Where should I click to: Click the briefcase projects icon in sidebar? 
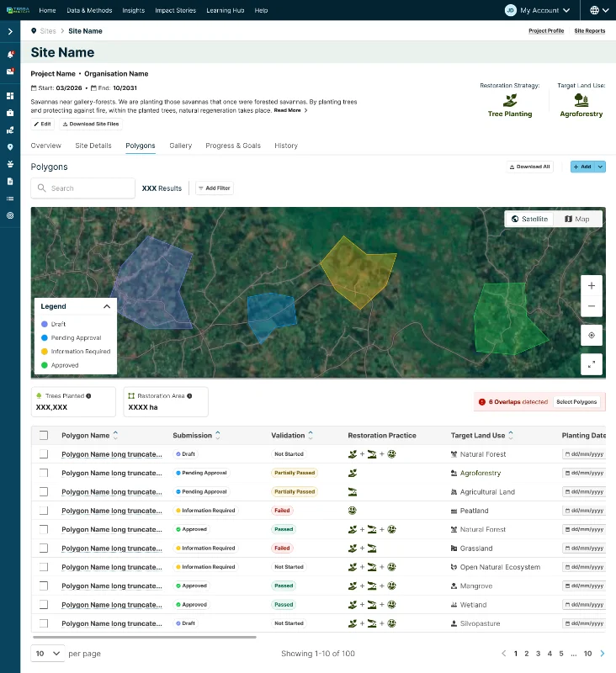(x=10, y=113)
